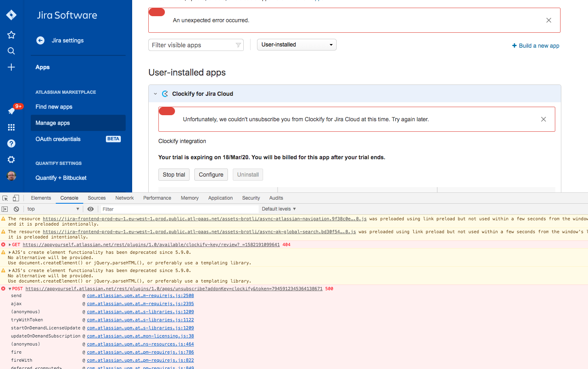588x369 pixels.
Task: Open the User-installed dropdown
Action: click(297, 44)
